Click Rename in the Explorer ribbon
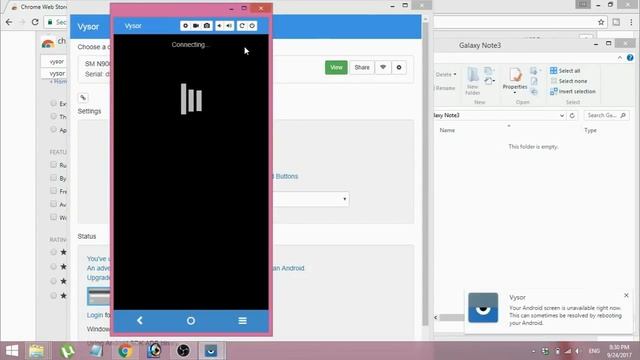Viewport: 640px width, 360px height. pos(445,88)
